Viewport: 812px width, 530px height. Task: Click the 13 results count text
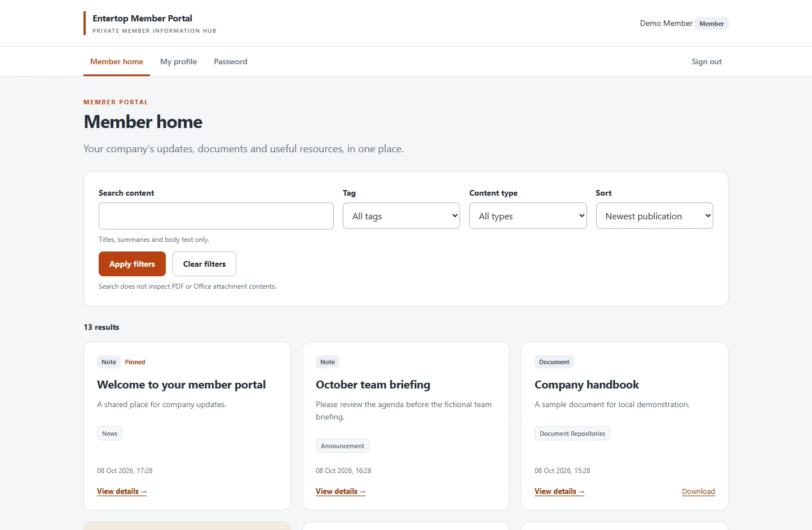[x=101, y=327]
